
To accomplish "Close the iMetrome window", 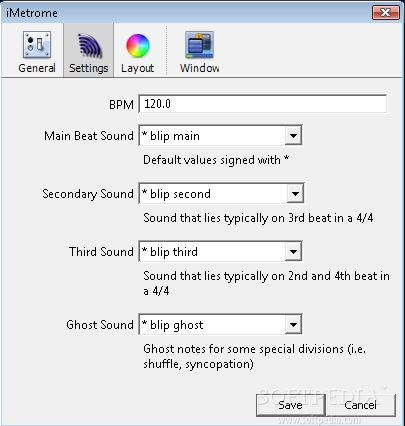I will [x=386, y=13].
